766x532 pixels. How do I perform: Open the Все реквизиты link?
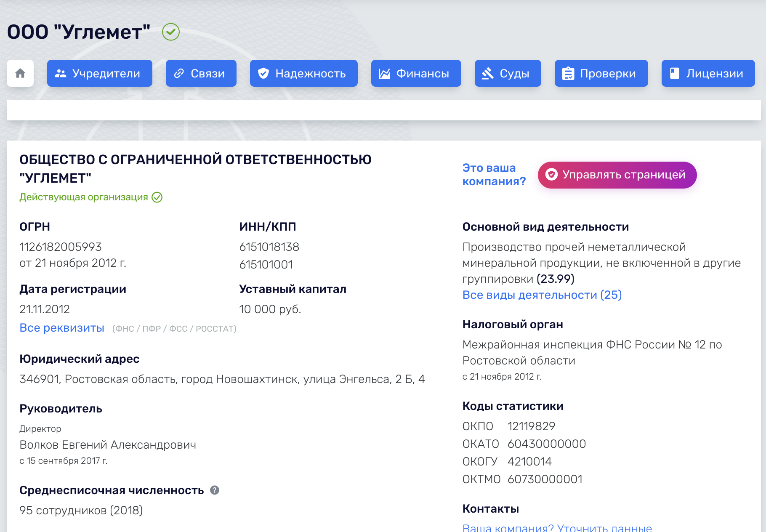pos(62,328)
